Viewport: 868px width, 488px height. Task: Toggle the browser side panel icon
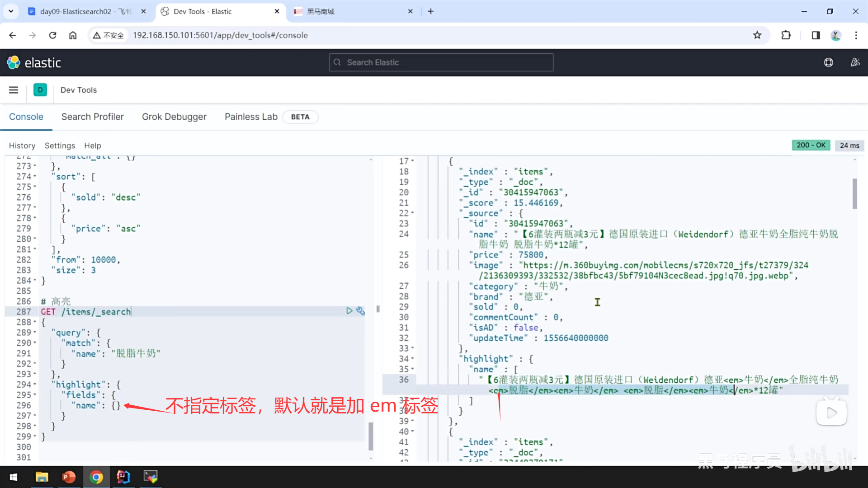[816, 35]
